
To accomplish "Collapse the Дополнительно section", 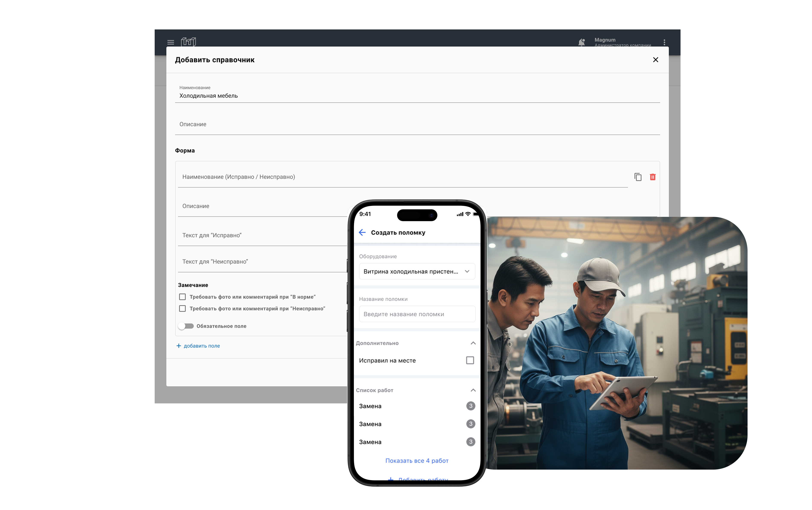I will tap(473, 343).
